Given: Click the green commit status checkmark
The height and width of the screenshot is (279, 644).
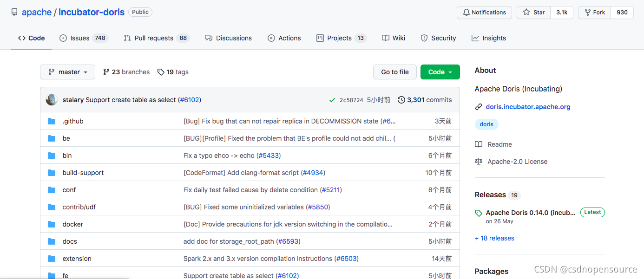Looking at the screenshot, I should (x=332, y=100).
